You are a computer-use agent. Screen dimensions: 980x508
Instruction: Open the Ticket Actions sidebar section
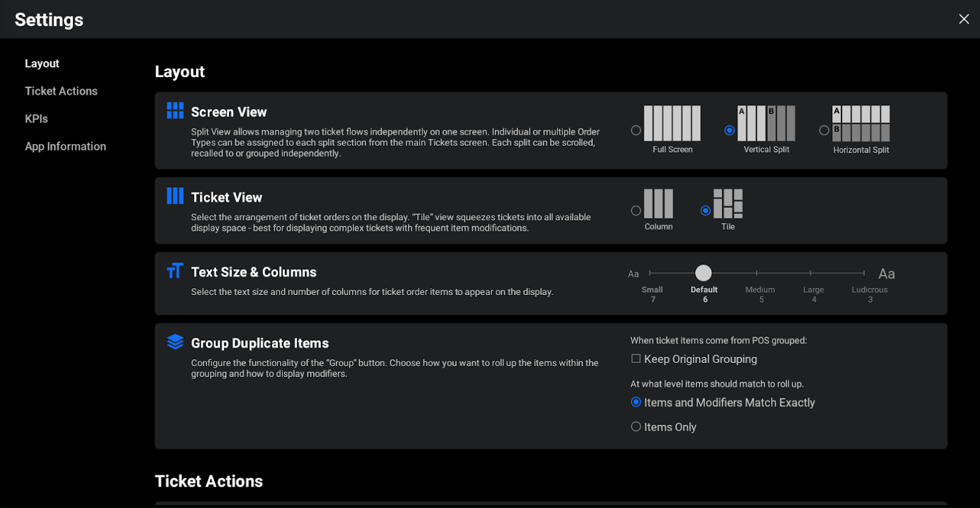pyautogui.click(x=61, y=91)
